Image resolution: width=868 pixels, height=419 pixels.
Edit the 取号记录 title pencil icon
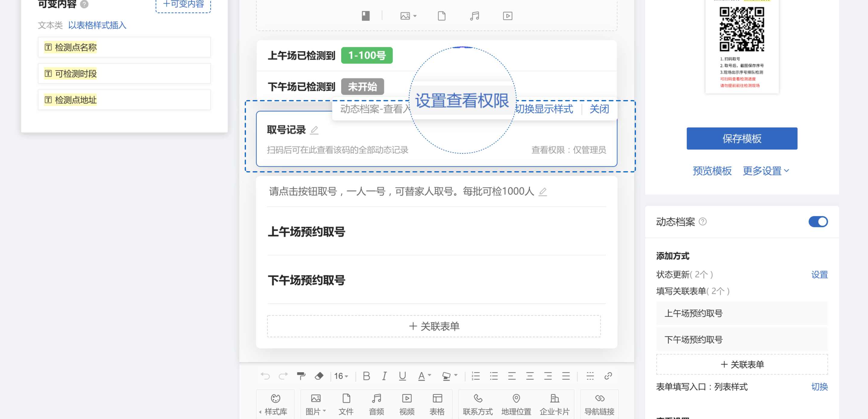[314, 130]
